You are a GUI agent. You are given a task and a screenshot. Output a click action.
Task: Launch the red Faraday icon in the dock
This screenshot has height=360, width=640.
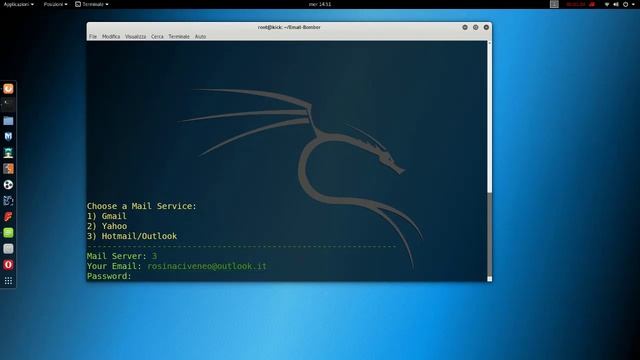tap(8, 216)
